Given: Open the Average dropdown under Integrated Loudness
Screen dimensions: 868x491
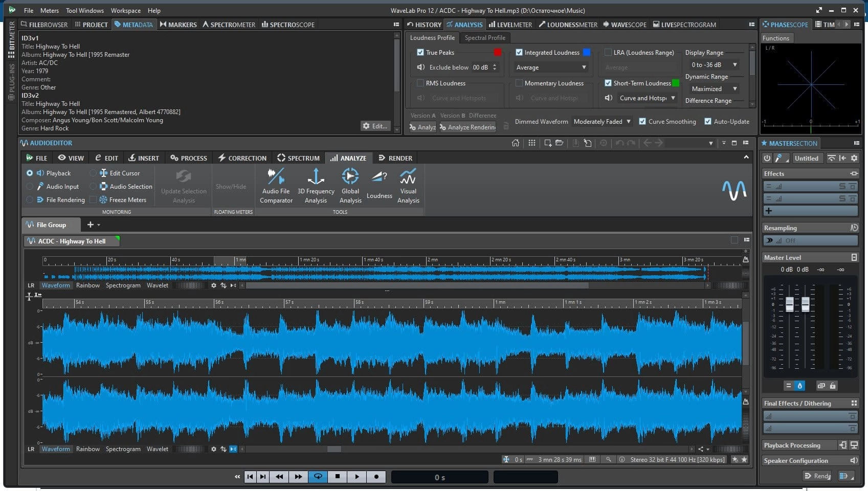Looking at the screenshot, I should pyautogui.click(x=551, y=68).
